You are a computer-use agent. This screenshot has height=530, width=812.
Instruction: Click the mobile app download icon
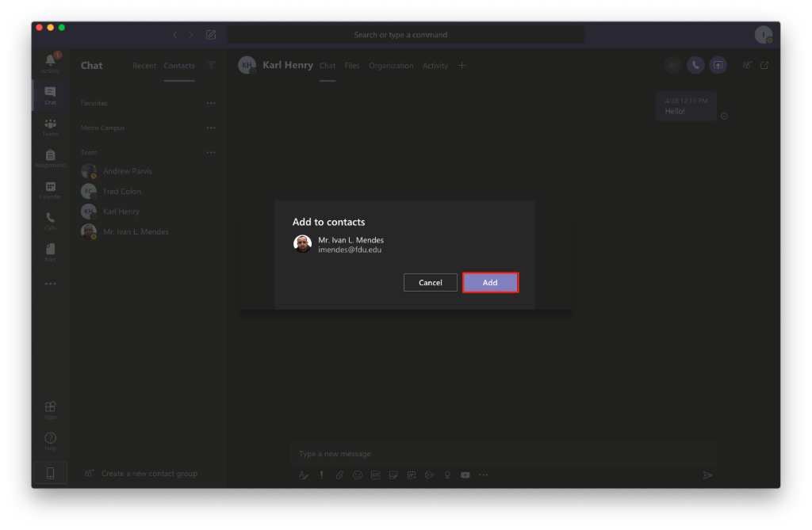coord(50,472)
